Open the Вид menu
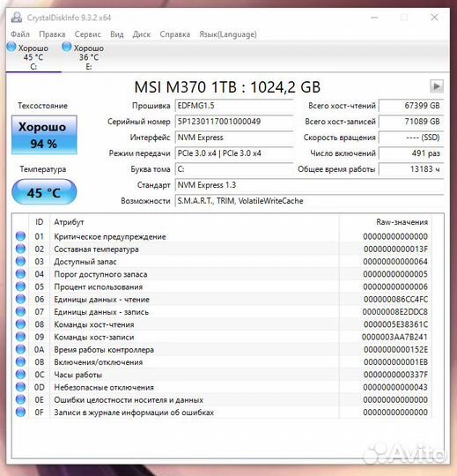Screen dimensions: 457x476 click(x=117, y=34)
